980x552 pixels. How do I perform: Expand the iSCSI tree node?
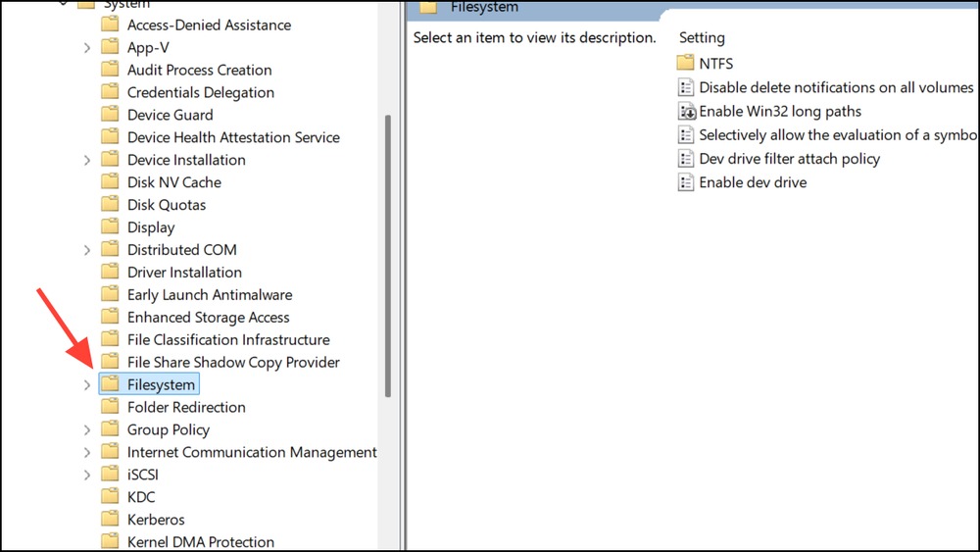[87, 476]
